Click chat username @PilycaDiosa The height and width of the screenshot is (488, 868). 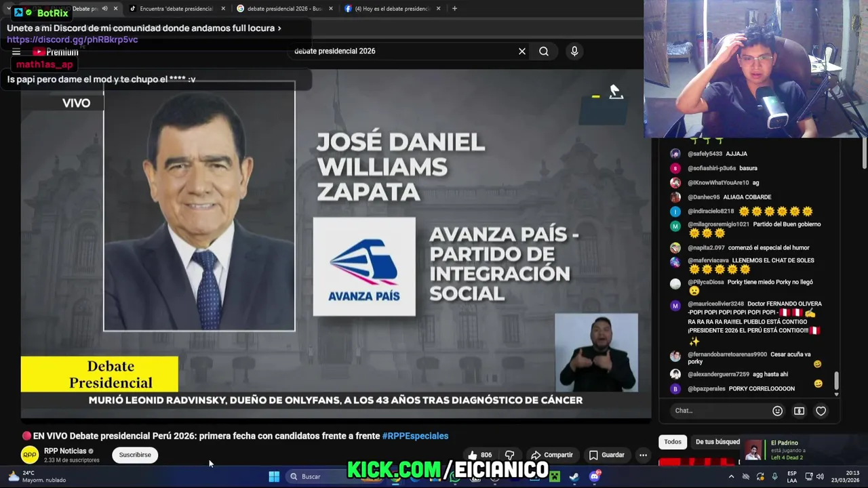click(706, 282)
